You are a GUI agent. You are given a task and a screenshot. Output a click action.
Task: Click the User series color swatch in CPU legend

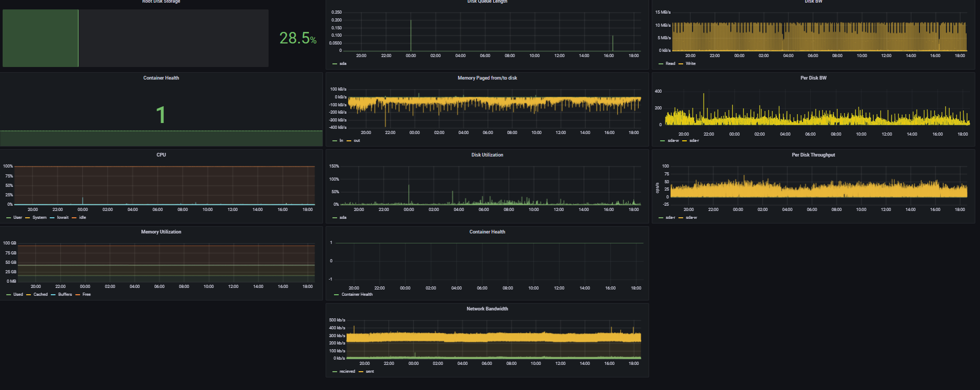coord(8,218)
